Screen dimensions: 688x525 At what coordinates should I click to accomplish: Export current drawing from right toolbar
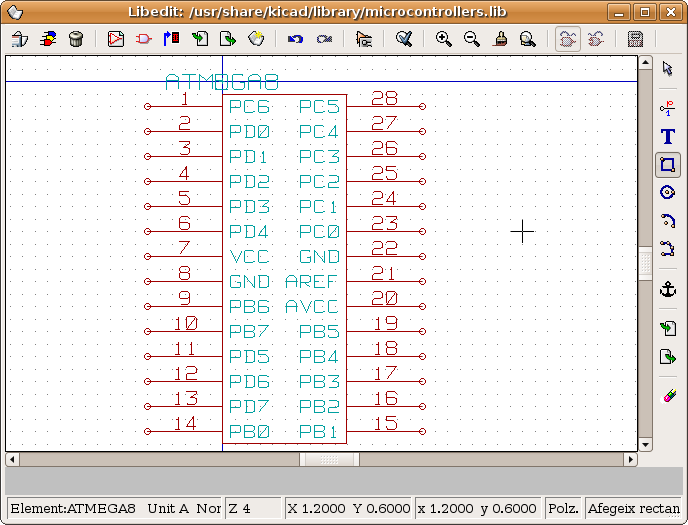(x=667, y=357)
